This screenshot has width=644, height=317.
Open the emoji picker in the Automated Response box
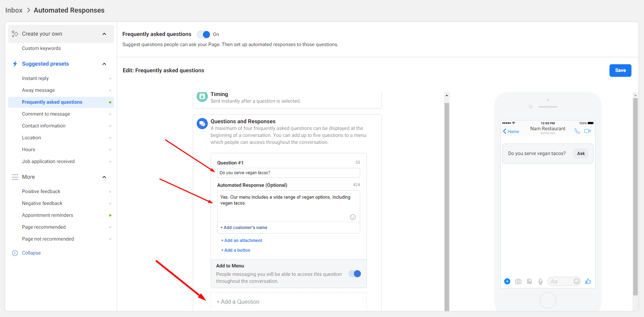353,217
